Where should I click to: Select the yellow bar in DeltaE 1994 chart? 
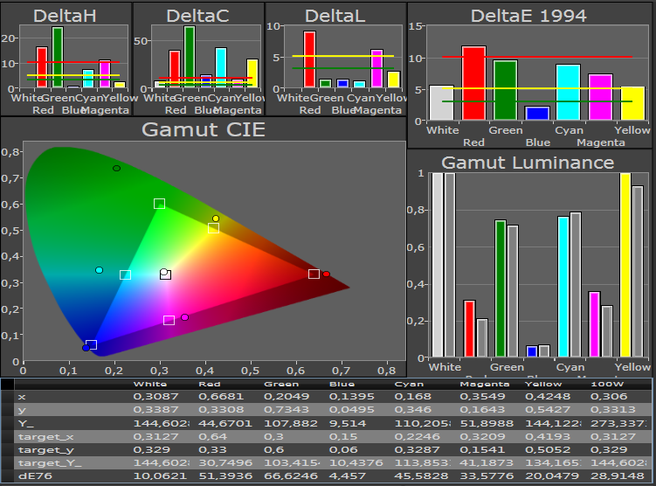pos(632,103)
